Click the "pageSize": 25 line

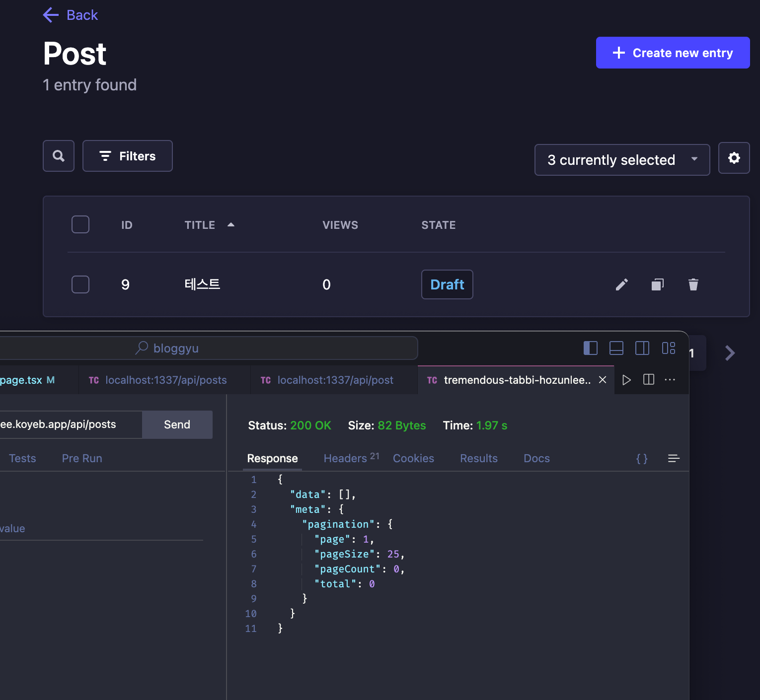tap(360, 554)
